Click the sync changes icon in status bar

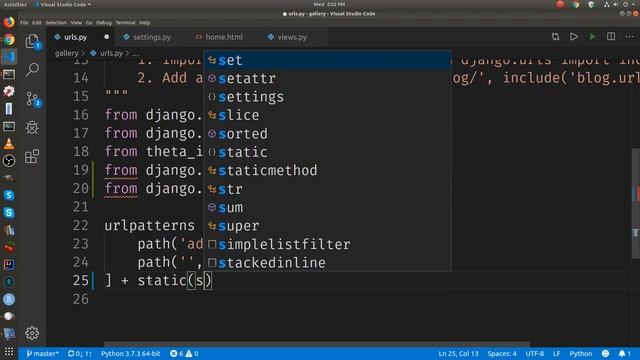[80, 353]
